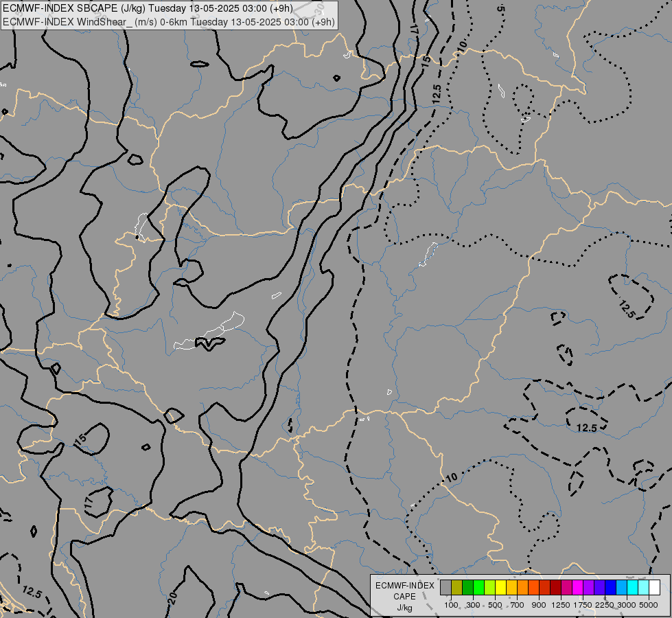Select the cyan swatch right of tick 3000
This screenshot has height=618, width=672.
click(632, 587)
